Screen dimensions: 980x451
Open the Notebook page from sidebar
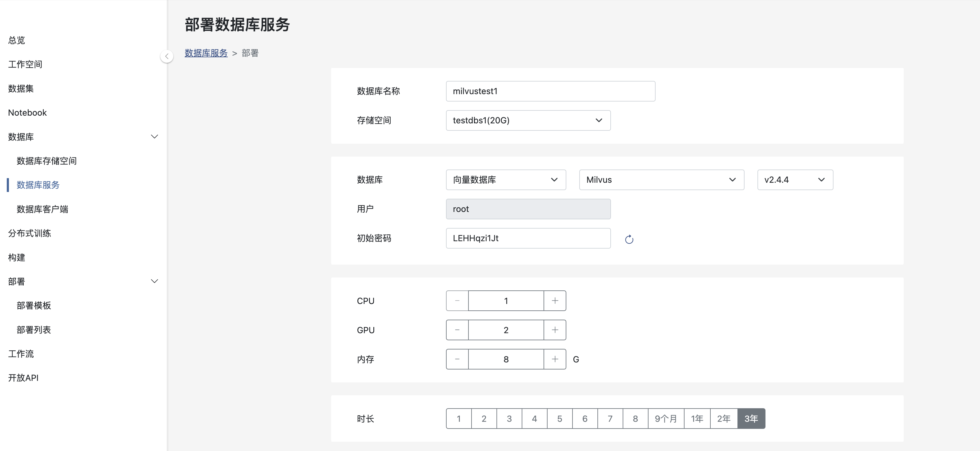pyautogui.click(x=27, y=113)
